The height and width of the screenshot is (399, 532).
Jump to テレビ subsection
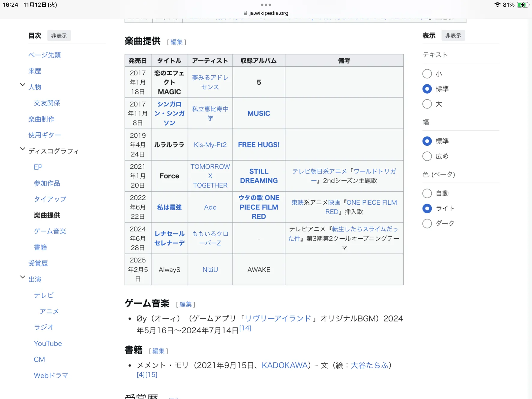coord(44,295)
